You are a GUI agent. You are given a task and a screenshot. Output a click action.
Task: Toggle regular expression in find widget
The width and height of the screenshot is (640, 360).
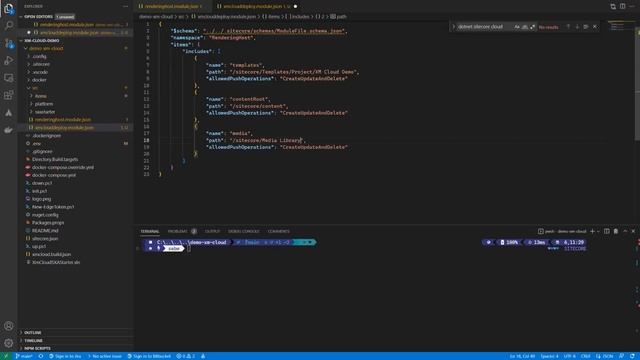point(532,27)
